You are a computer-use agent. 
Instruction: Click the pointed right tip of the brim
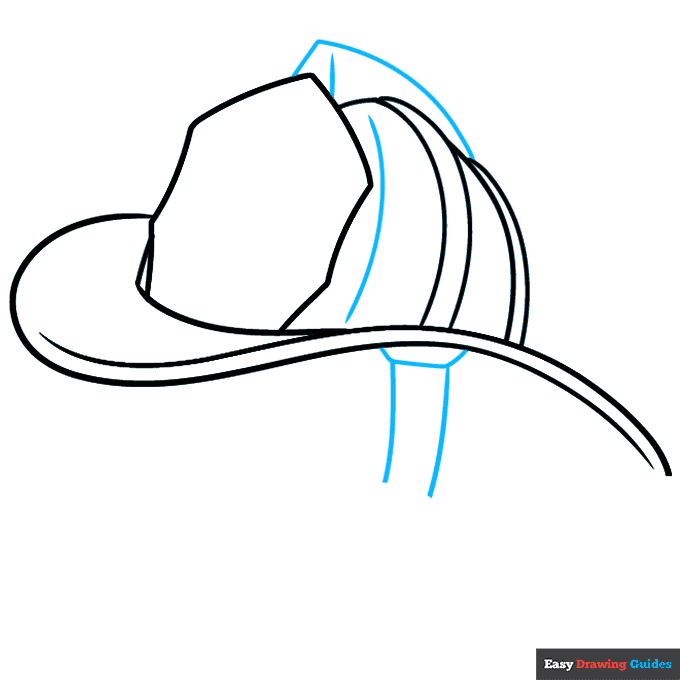(666, 472)
